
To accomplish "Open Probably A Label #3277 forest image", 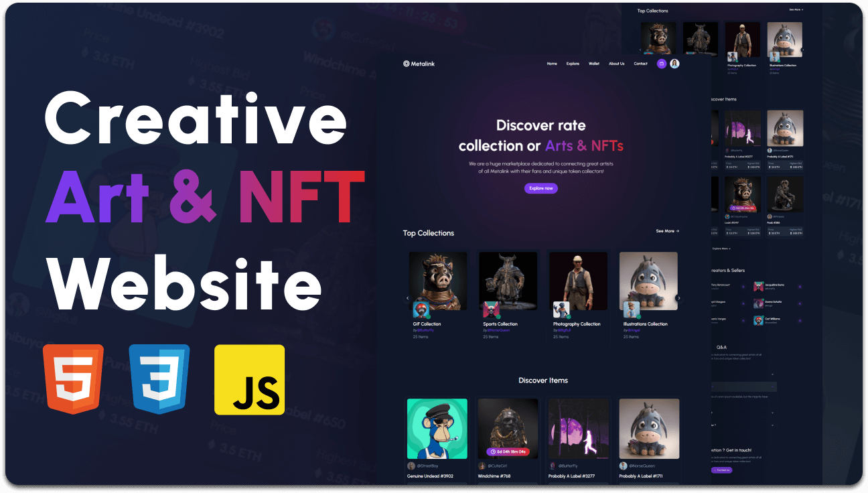I will pyautogui.click(x=579, y=429).
